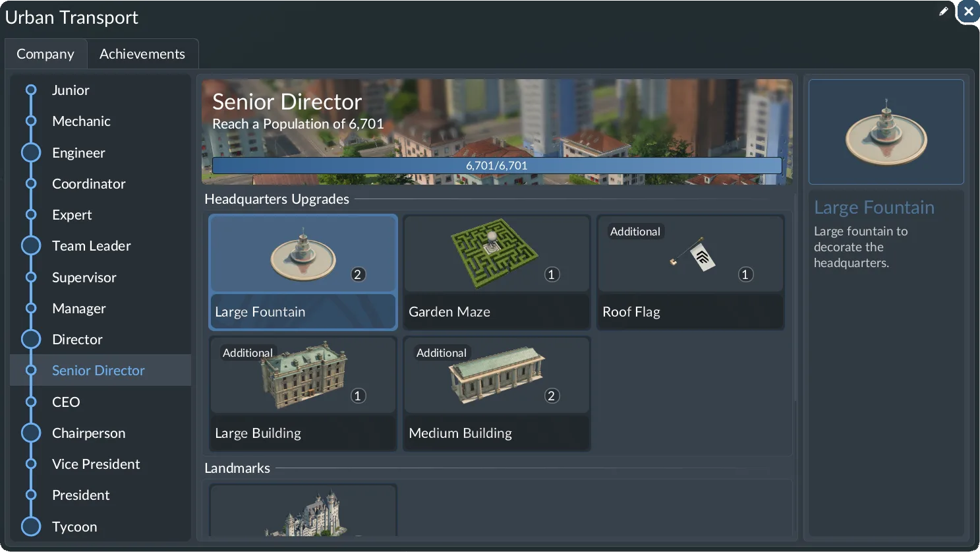Choose the Roof Flag upgrade

[x=691, y=272]
